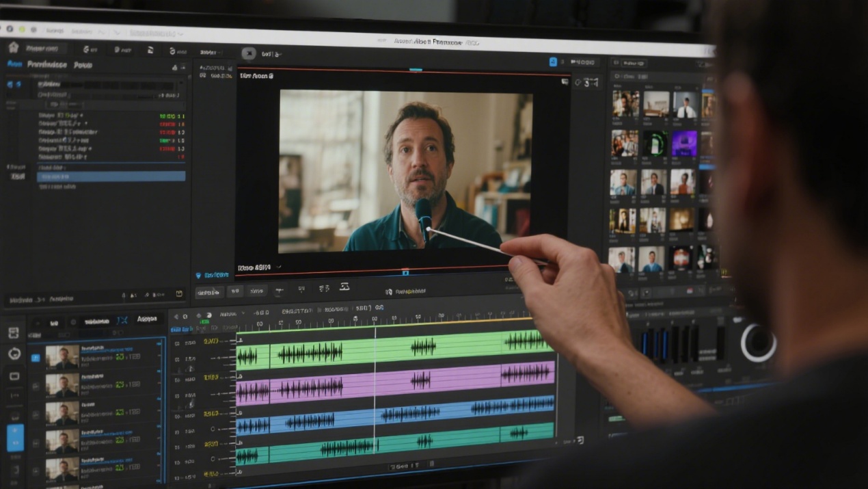
Task: Click the blue crossed icon in the clip panel header
Action: coord(122,319)
